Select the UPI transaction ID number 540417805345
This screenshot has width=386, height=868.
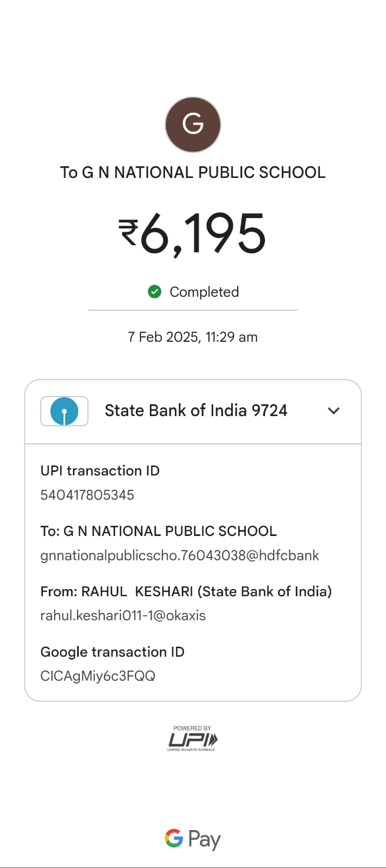87,495
